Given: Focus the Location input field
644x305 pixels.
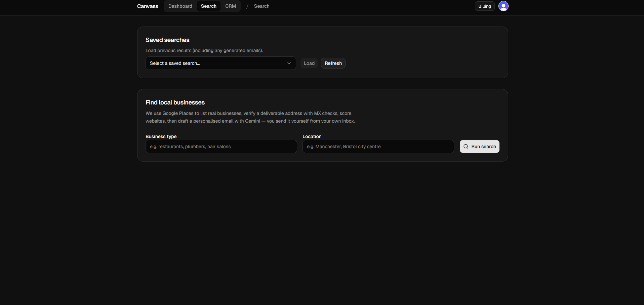Looking at the screenshot, I should 378,146.
